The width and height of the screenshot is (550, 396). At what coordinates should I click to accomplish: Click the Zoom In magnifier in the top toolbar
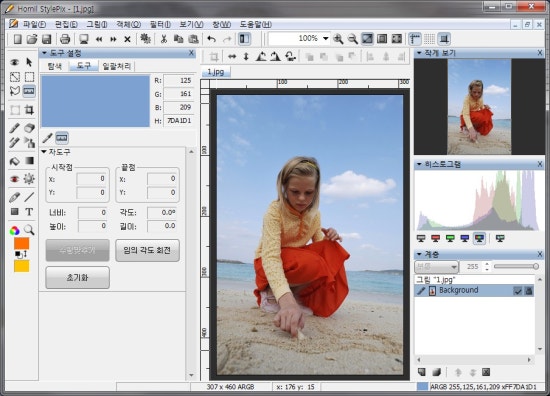pyautogui.click(x=338, y=39)
